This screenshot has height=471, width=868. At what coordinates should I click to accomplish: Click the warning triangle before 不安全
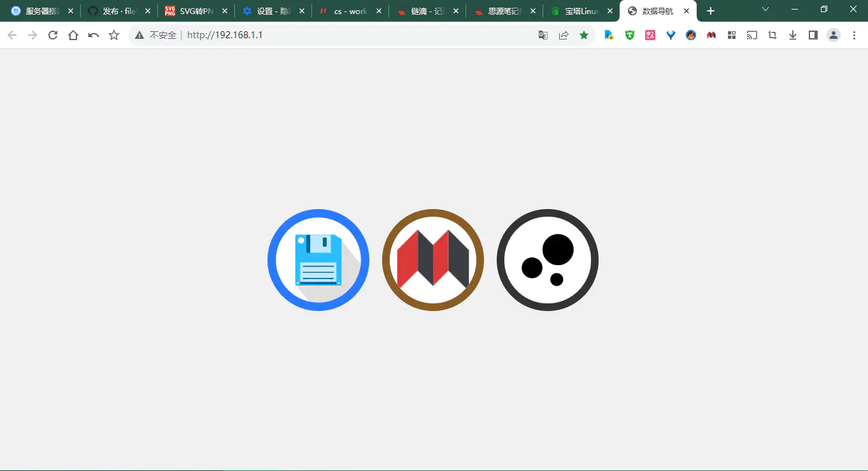[139, 35]
